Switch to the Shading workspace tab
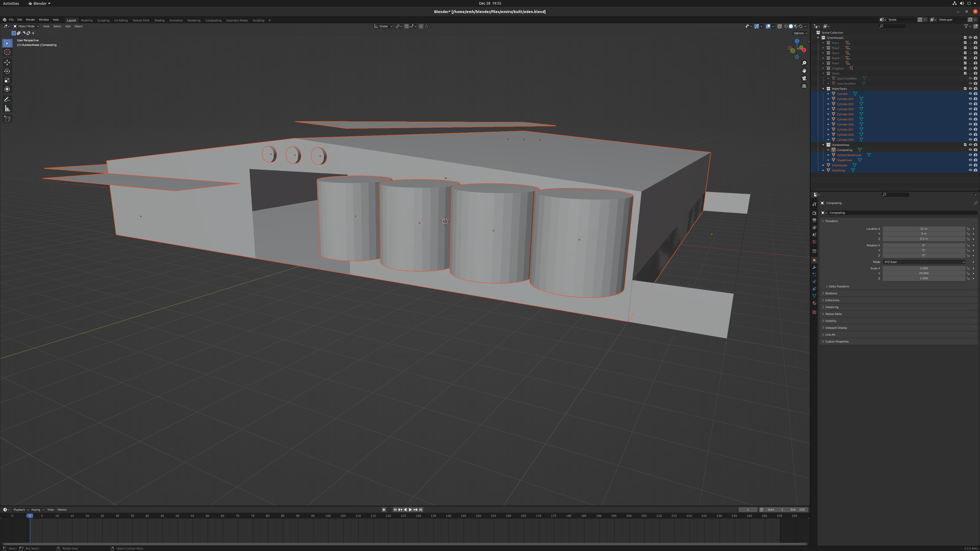The image size is (980, 551). point(159,20)
